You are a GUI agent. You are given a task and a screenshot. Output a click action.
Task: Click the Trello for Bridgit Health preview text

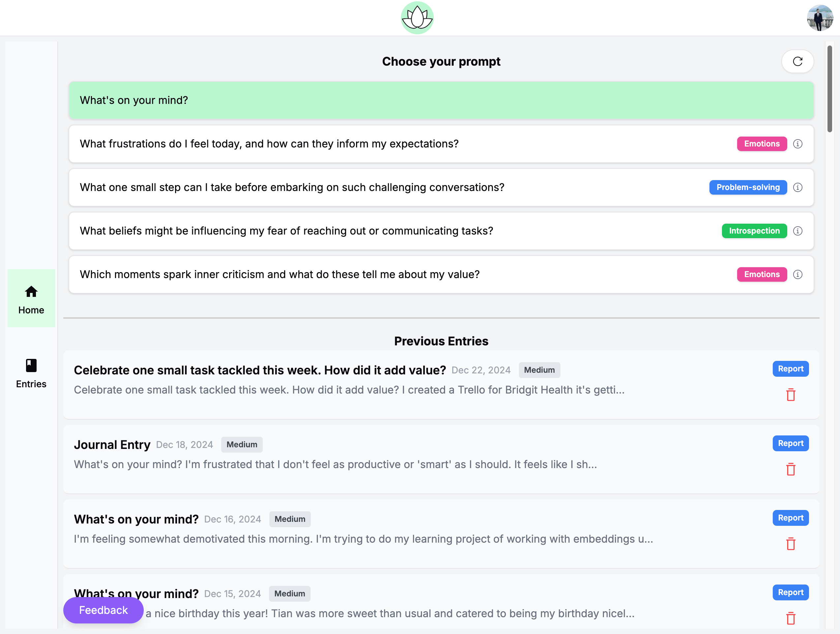(349, 390)
